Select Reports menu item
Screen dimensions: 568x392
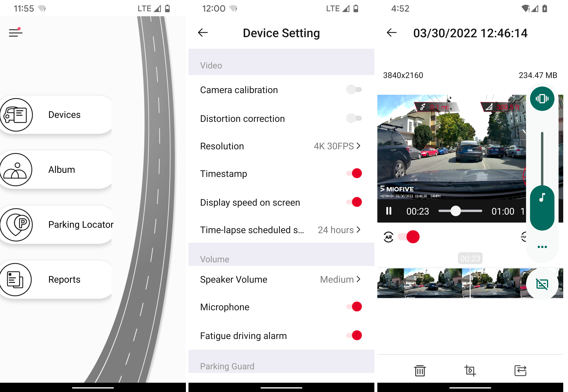[56, 280]
